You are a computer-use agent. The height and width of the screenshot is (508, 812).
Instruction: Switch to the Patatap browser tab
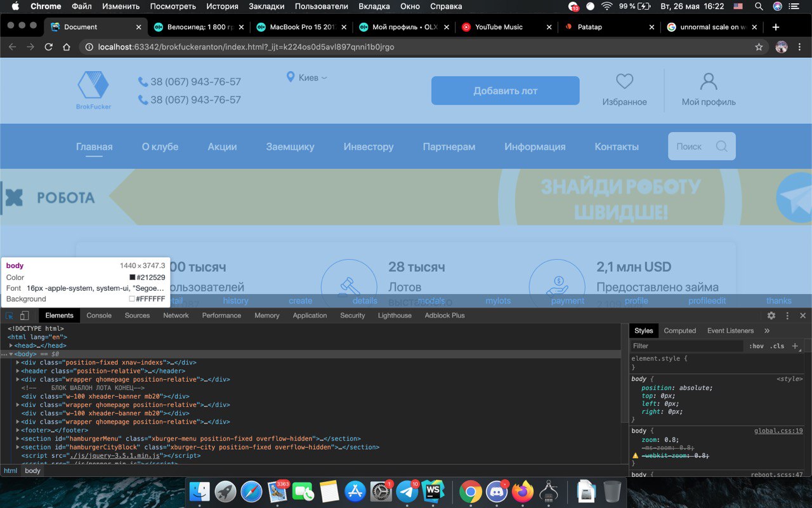click(x=608, y=27)
